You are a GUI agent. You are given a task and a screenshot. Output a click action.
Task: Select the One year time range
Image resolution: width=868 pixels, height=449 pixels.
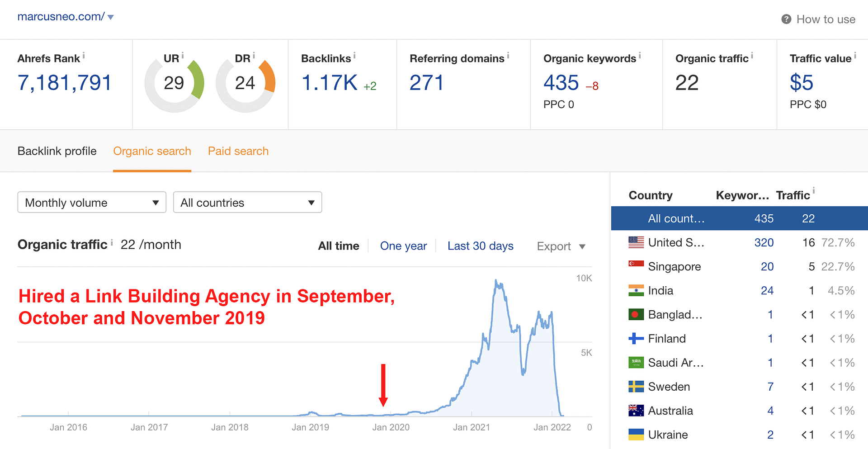point(403,246)
